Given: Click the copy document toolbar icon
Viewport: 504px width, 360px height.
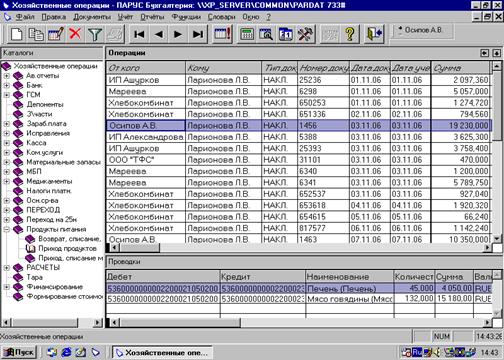Looking at the screenshot, I should tap(36, 34).
